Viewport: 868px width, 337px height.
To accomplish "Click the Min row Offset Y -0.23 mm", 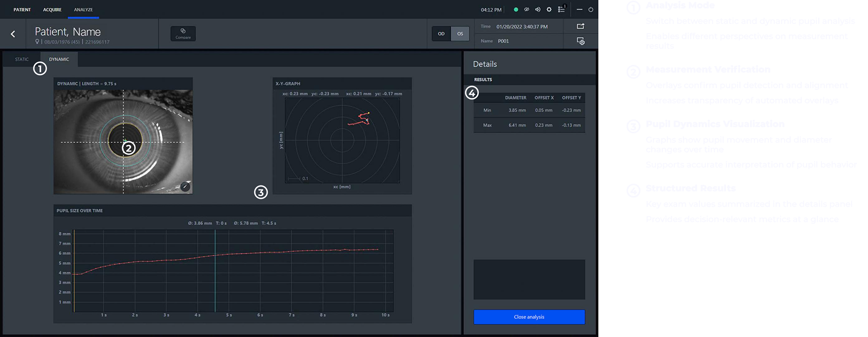I will (x=571, y=110).
